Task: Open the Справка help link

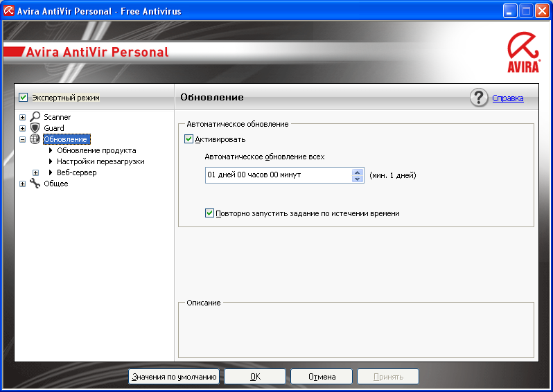Action: (507, 98)
